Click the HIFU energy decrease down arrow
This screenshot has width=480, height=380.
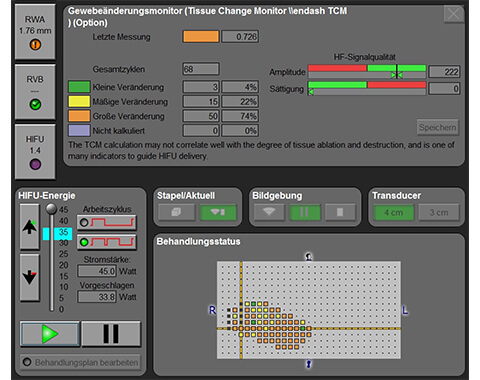click(x=30, y=277)
